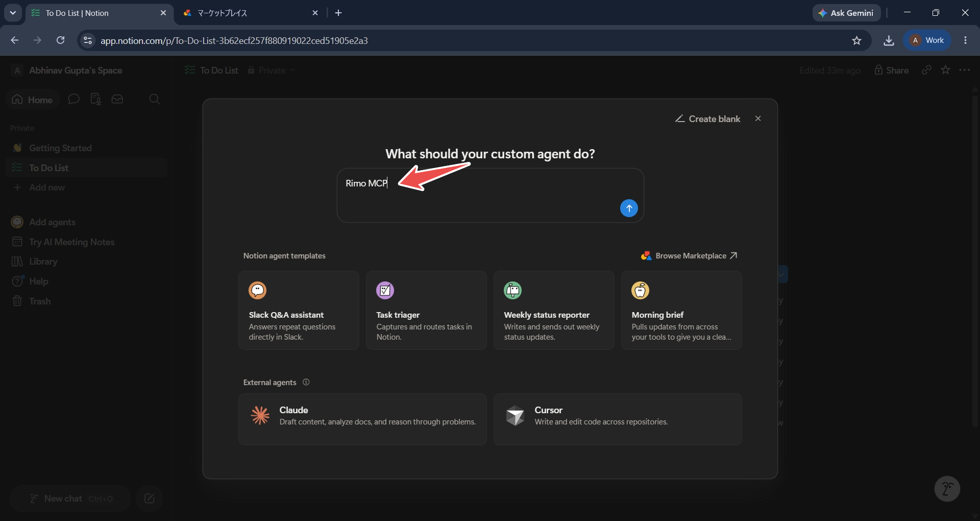Submit the agent prompt with blue arrow button
The image size is (980, 521).
tap(629, 208)
